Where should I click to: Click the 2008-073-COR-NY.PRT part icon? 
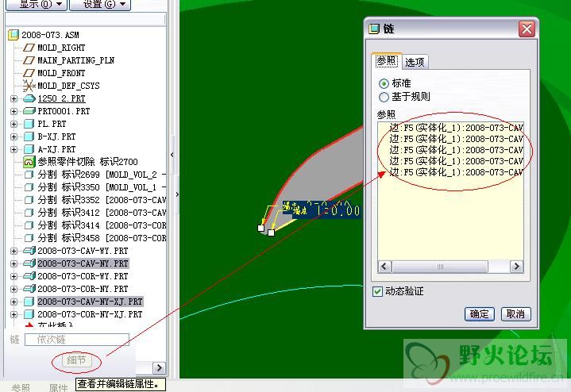click(x=29, y=289)
